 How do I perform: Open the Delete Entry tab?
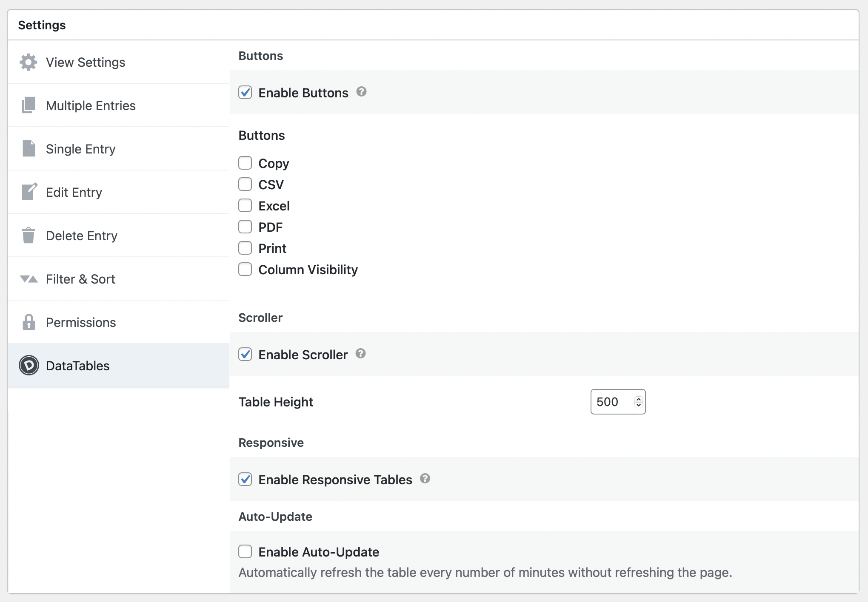tap(118, 236)
